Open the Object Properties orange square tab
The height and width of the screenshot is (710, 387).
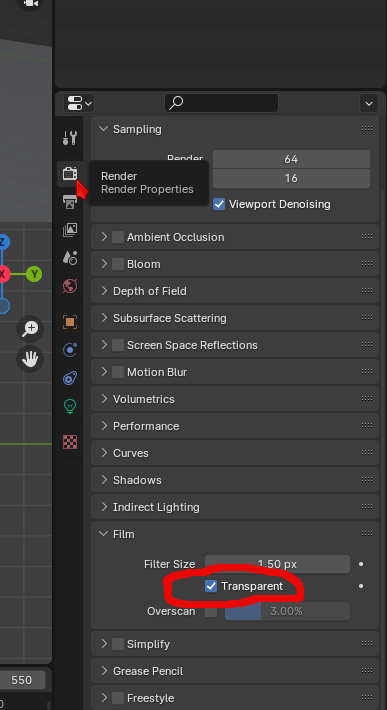[70, 322]
